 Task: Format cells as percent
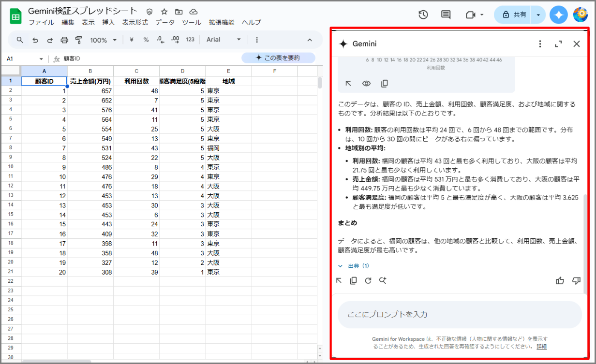coord(146,40)
